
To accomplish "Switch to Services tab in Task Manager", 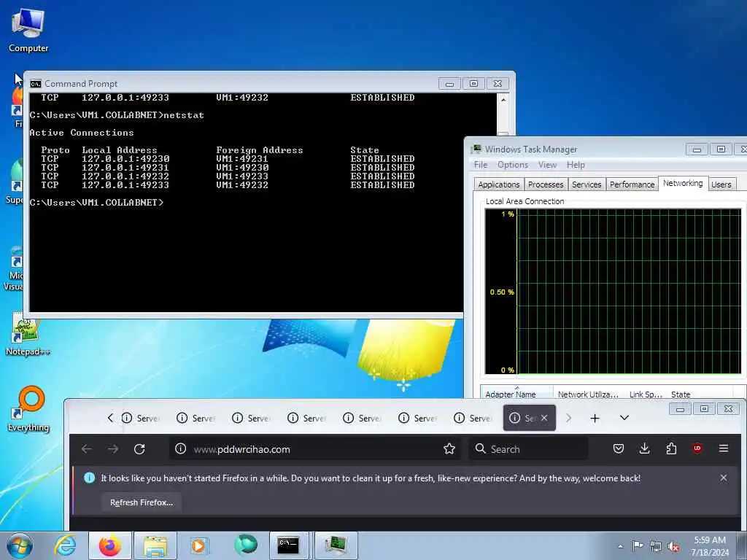I will pyautogui.click(x=587, y=184).
